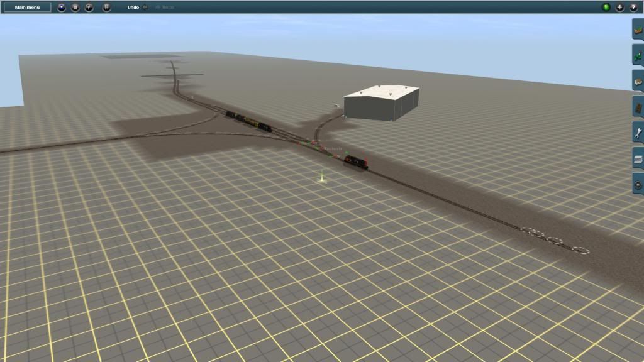The height and width of the screenshot is (362, 644).
Task: Open help with the question mark icon
Action: [x=633, y=8]
